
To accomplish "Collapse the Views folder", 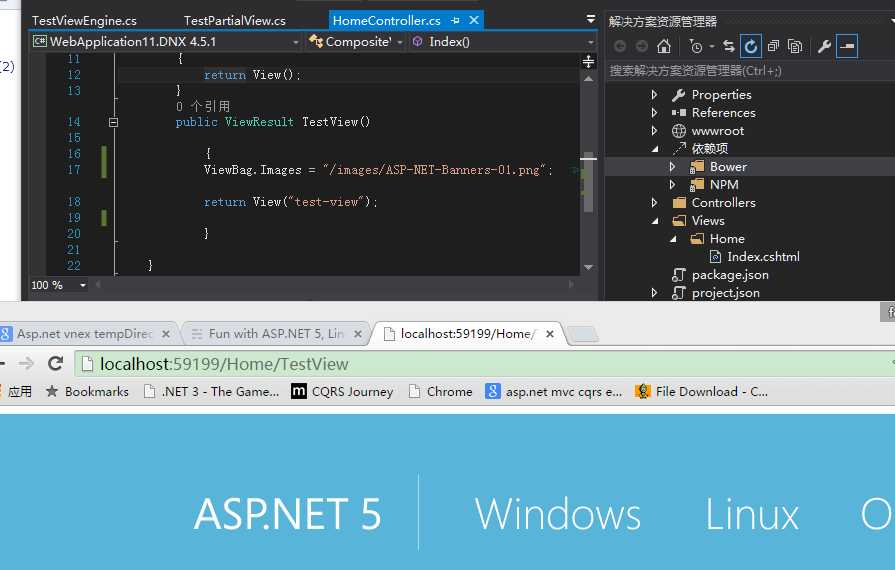I will point(655,221).
